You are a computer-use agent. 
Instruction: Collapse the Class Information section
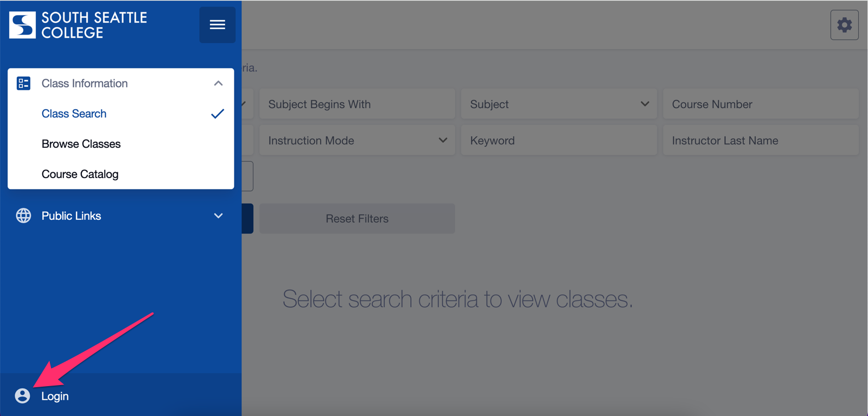(219, 83)
